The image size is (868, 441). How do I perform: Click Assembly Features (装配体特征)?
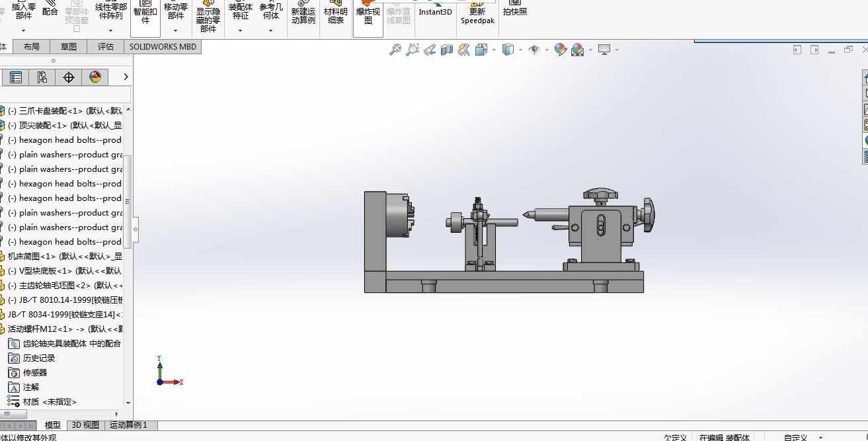coord(240,11)
